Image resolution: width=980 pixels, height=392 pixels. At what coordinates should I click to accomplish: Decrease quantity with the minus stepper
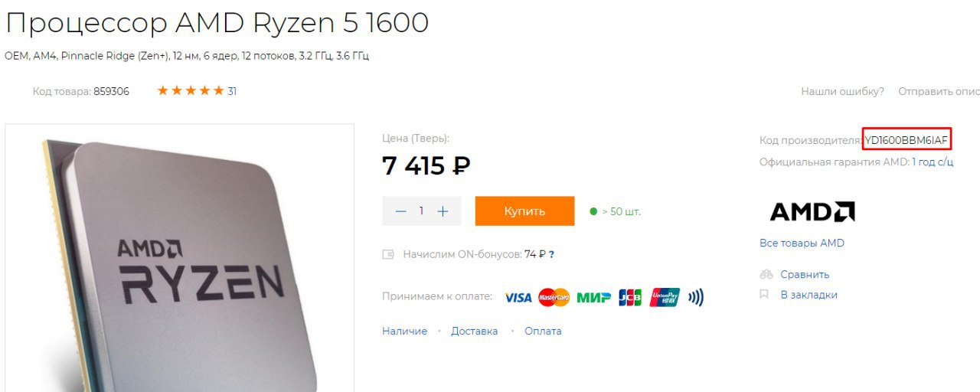coord(401,211)
